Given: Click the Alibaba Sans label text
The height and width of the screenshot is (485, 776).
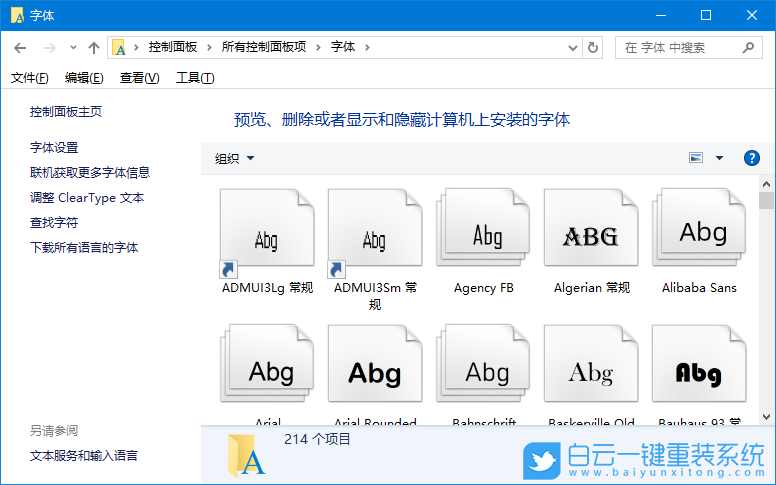Looking at the screenshot, I should pos(699,288).
